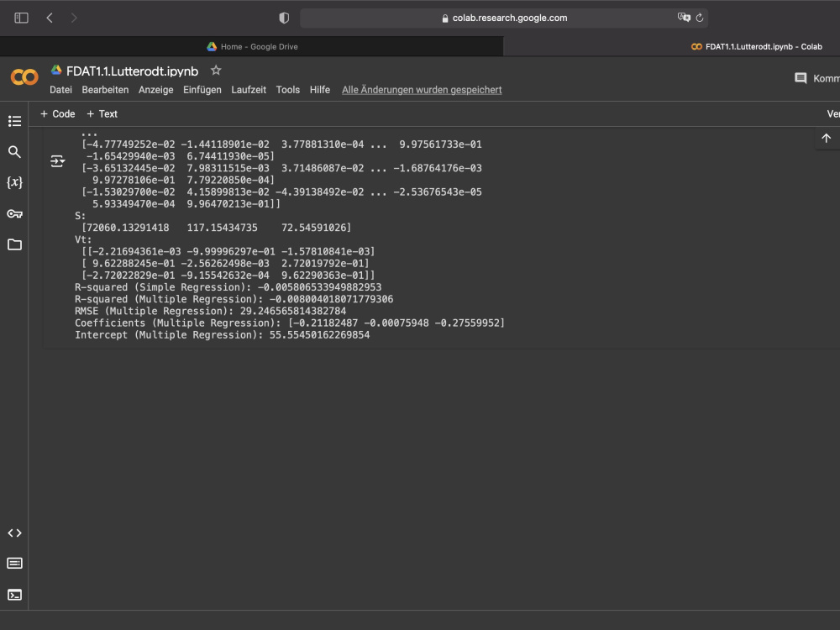The width and height of the screenshot is (840, 630).
Task: Click the translate page icon
Action: pos(684,18)
